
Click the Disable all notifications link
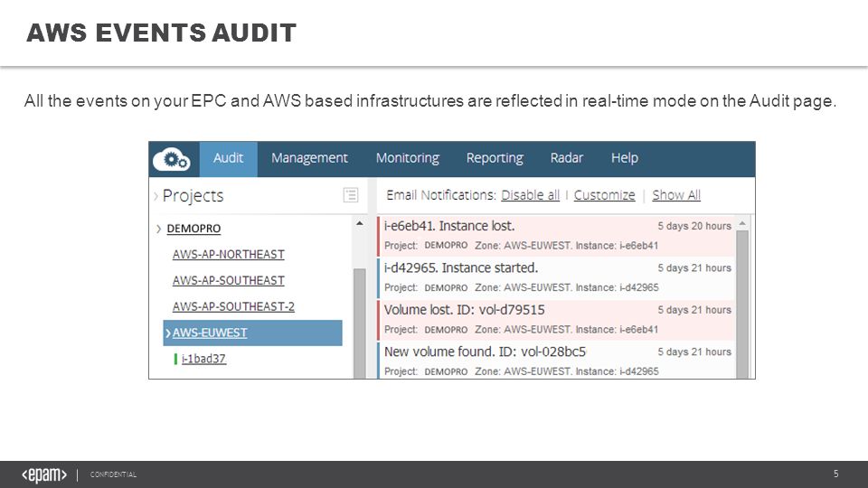531,195
